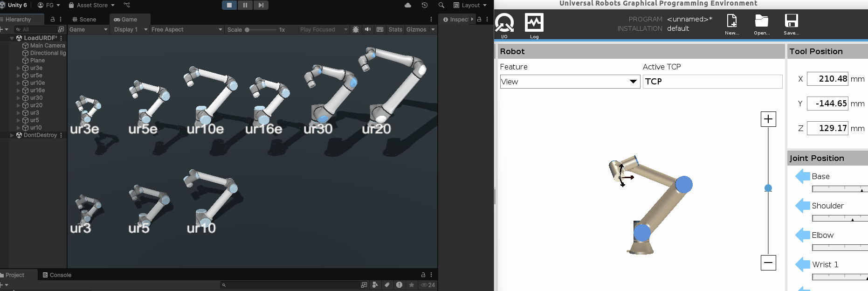The image size is (868, 291).
Task: Click the Hierarchy search-by-type icon
Action: coord(61,29)
